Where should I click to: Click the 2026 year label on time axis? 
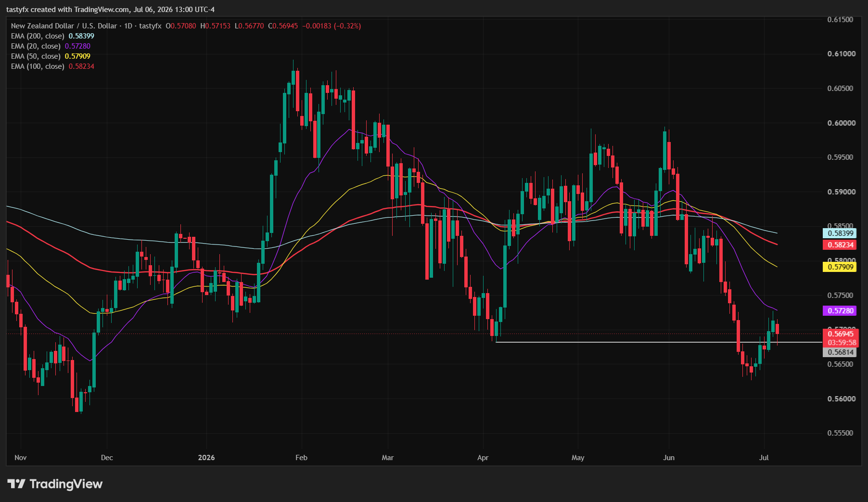[x=206, y=458]
